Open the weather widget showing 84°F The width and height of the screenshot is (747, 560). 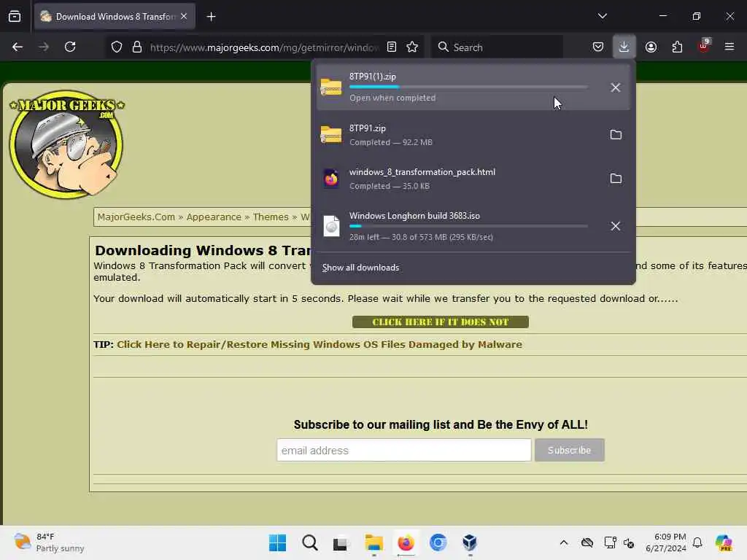point(49,542)
